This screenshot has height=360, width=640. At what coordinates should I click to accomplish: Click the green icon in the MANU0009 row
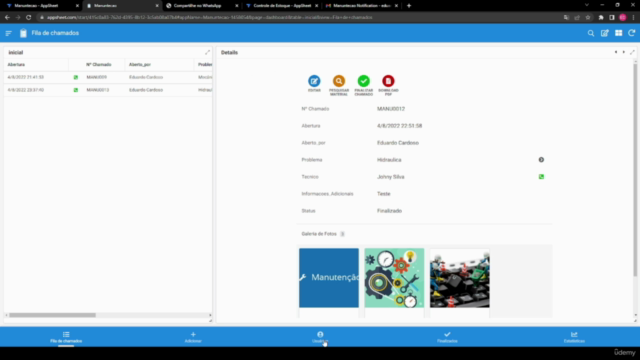[76, 77]
